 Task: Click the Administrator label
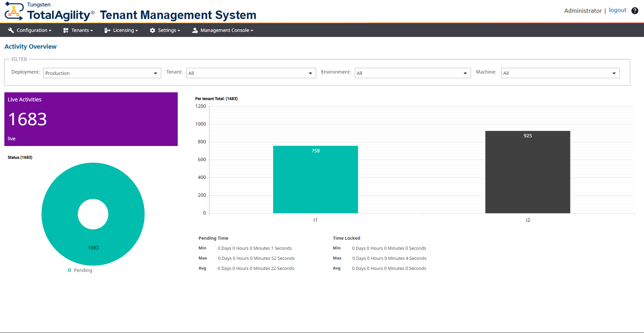click(x=583, y=10)
